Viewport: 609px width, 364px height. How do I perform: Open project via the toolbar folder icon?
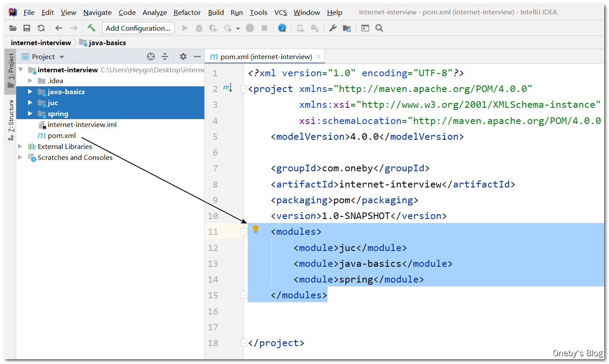click(x=13, y=28)
